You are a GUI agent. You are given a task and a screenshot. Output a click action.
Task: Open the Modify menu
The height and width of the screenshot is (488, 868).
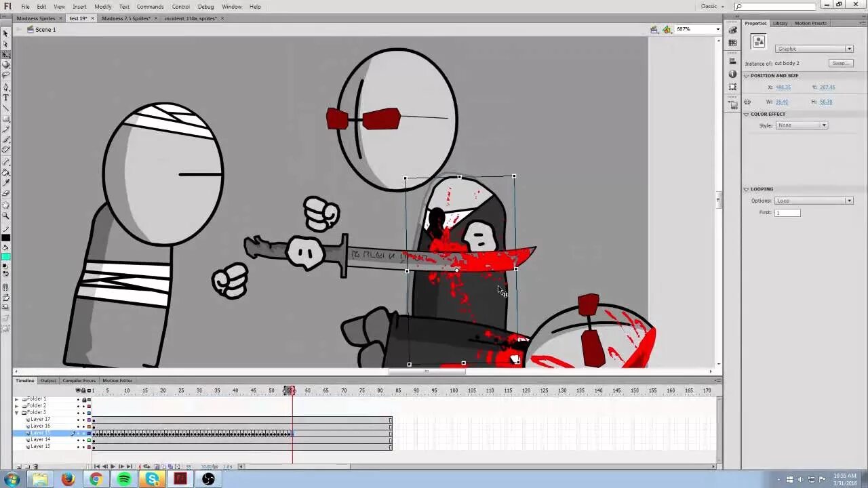coord(103,7)
